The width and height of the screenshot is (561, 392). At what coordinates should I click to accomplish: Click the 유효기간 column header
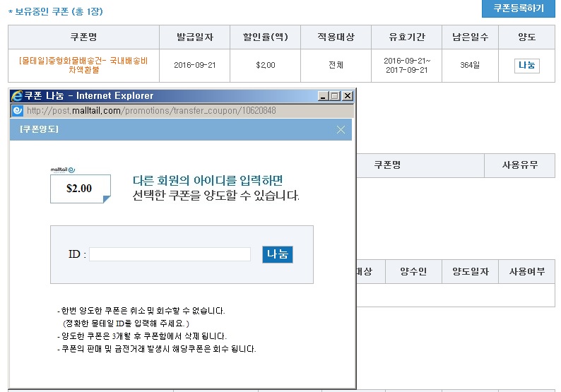click(407, 37)
